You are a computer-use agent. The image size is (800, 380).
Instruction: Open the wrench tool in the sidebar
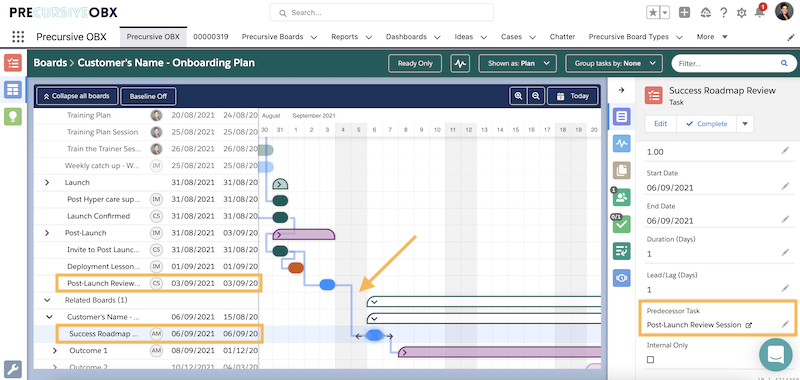[13, 369]
